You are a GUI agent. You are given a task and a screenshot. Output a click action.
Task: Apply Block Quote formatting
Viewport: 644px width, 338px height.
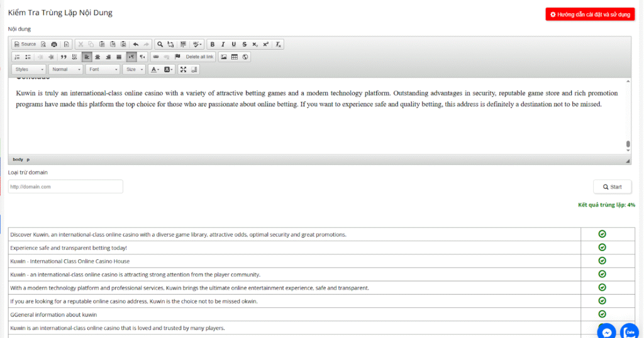pos(64,57)
